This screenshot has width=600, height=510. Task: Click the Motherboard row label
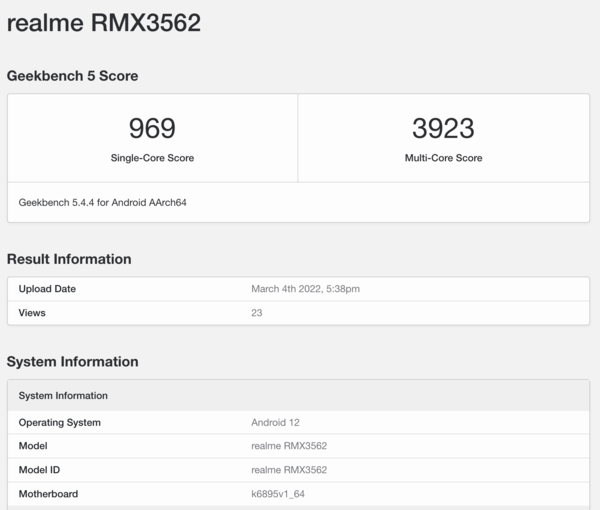(x=48, y=494)
